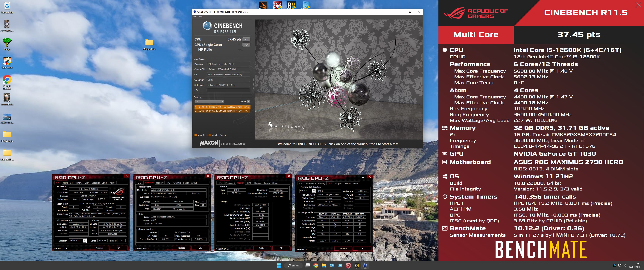This screenshot has width=644, height=270.
Task: Click the Info field in Cinebench system panel
Action: 228,90
